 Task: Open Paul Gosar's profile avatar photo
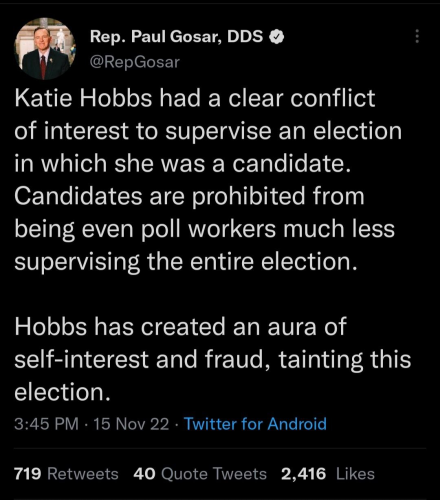[45, 49]
